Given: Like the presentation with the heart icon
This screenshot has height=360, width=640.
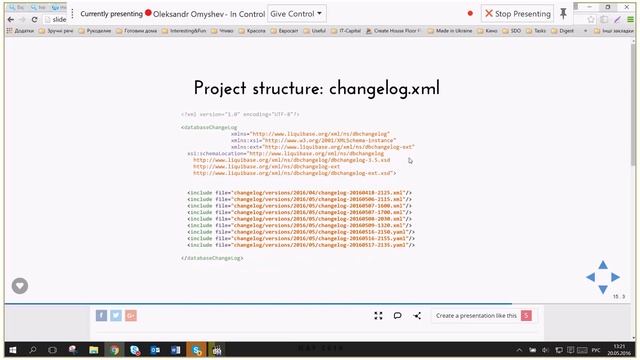Looking at the screenshot, I should (20, 286).
